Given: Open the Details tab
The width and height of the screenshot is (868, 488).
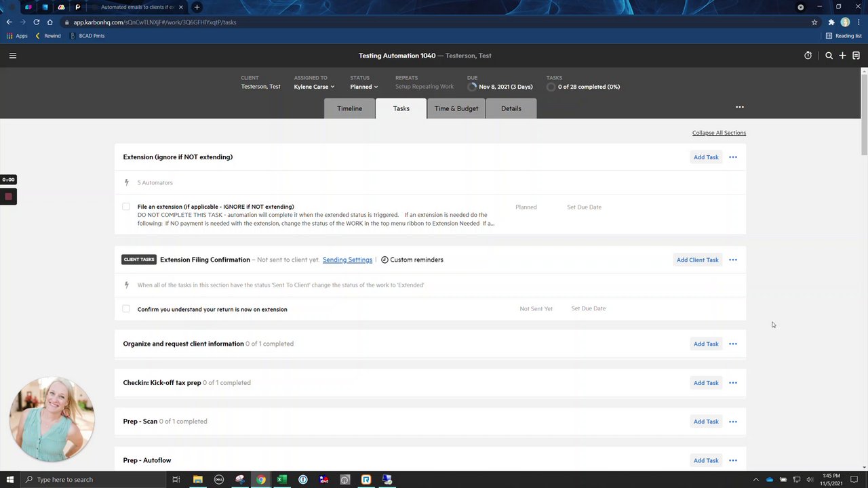Looking at the screenshot, I should pyautogui.click(x=511, y=108).
